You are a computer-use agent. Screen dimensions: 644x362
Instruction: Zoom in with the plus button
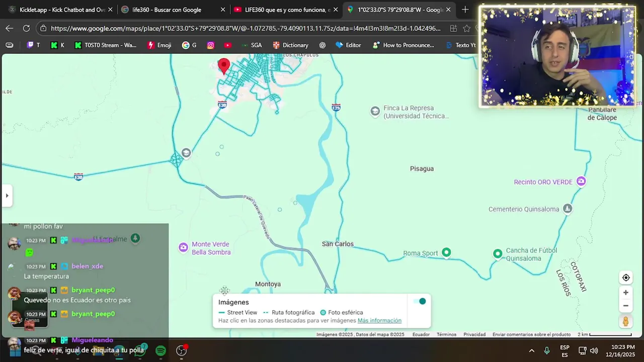tap(626, 293)
